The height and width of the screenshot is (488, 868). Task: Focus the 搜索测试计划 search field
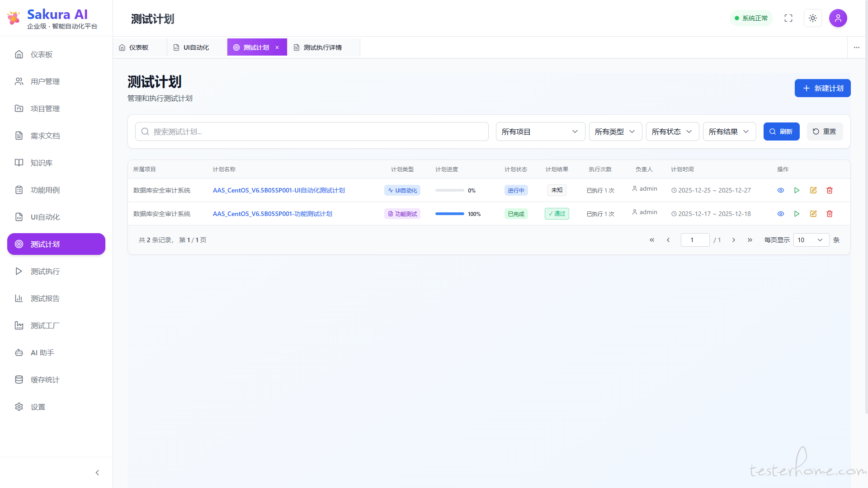pyautogui.click(x=312, y=131)
